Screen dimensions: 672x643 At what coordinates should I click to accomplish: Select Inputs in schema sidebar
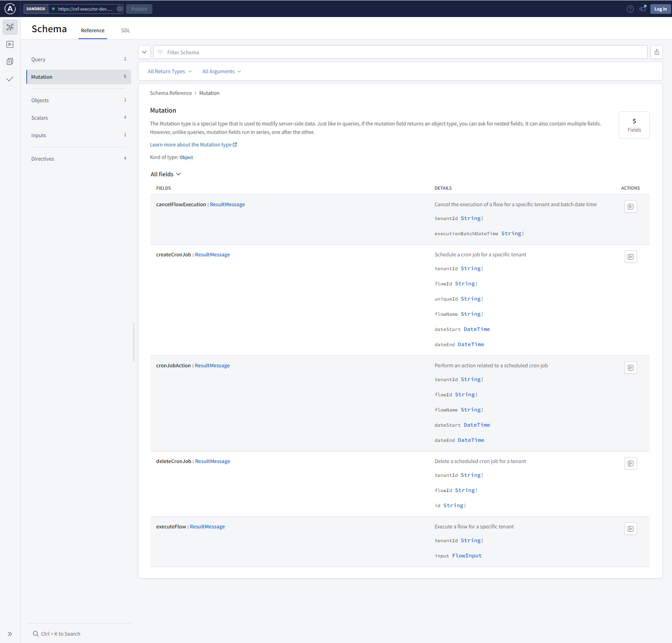pyautogui.click(x=79, y=135)
